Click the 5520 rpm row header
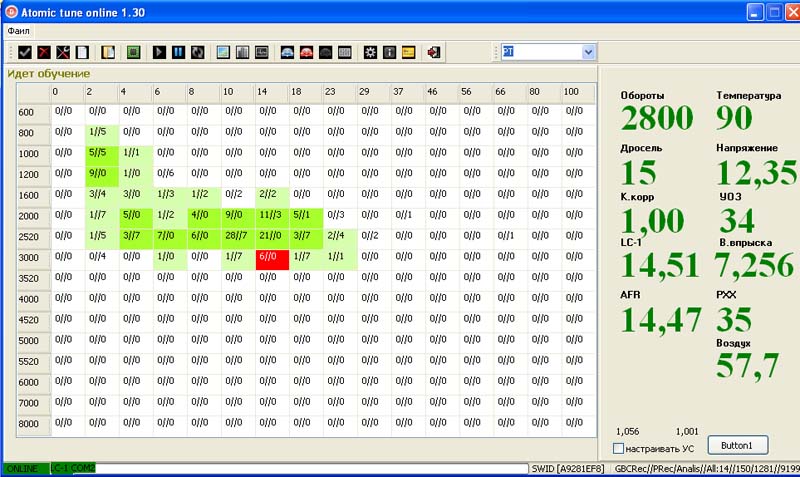800x477 pixels. (x=34, y=362)
